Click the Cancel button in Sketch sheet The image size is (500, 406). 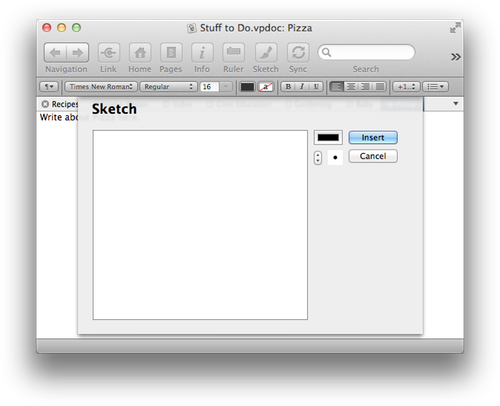click(x=373, y=156)
